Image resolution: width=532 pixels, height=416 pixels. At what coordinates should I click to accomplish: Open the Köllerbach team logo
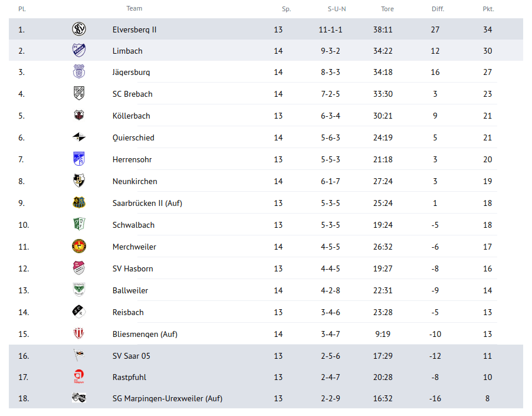point(78,116)
